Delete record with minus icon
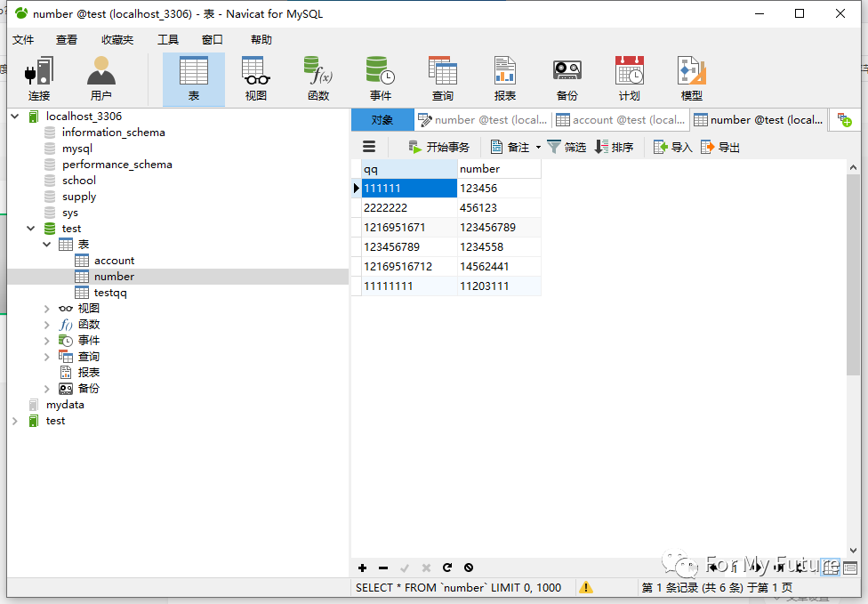868x604 pixels. tap(383, 568)
